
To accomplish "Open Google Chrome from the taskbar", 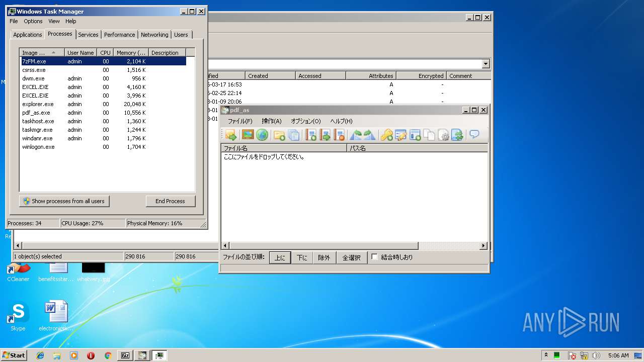I will tap(108, 355).
